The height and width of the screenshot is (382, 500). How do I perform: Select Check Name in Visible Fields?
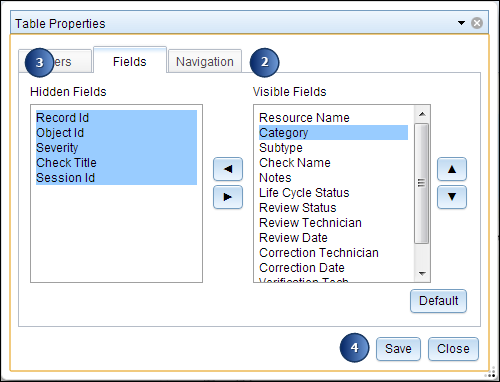333,163
